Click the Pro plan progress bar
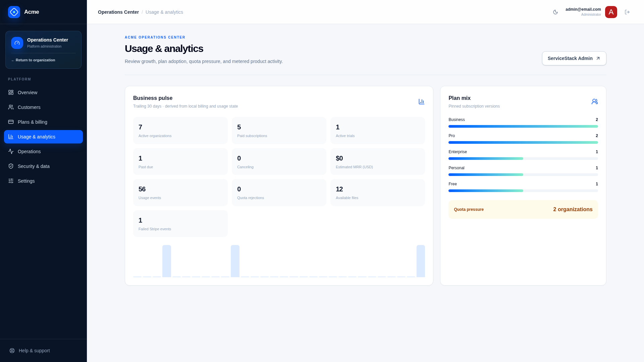 (523, 142)
